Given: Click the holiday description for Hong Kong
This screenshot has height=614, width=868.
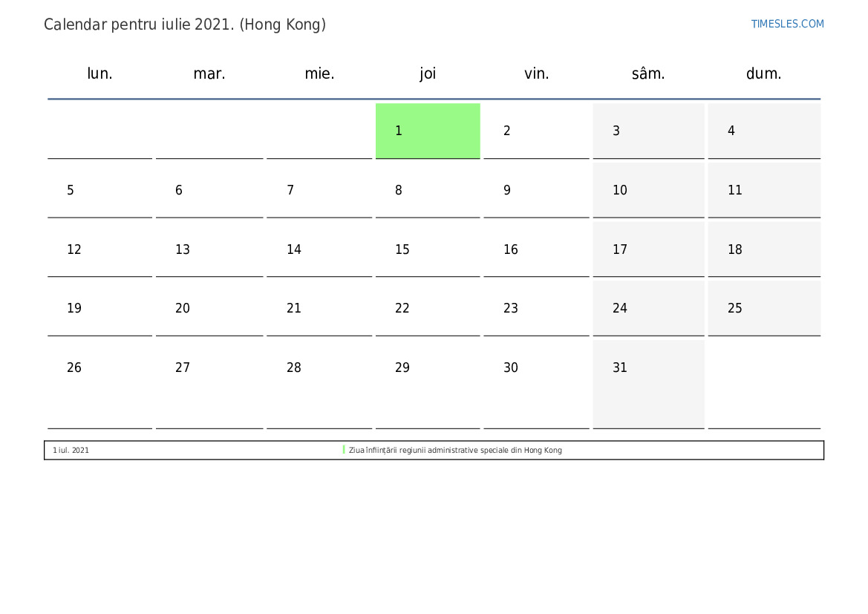Looking at the screenshot, I should 455,450.
